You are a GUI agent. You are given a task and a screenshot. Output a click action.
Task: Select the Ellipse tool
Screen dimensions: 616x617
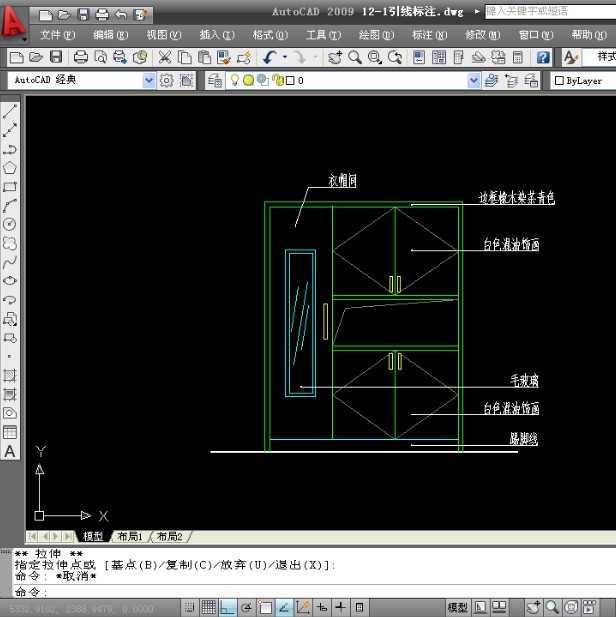pyautogui.click(x=10, y=281)
